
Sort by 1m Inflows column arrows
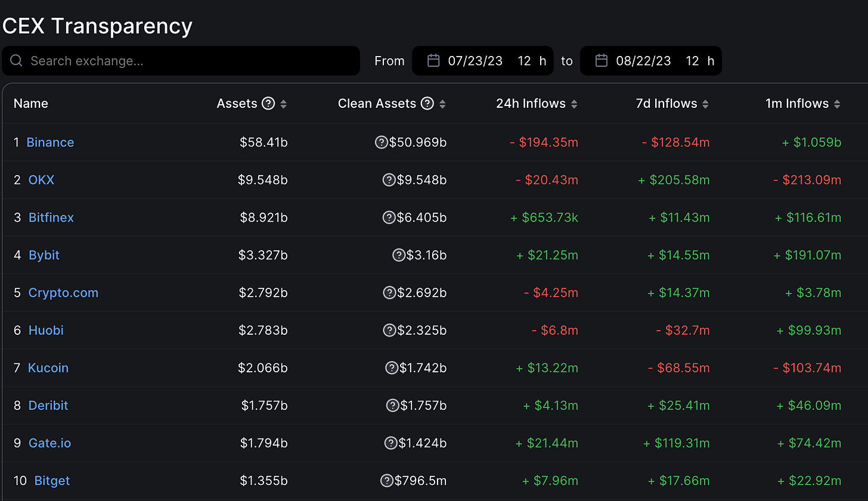[837, 104]
